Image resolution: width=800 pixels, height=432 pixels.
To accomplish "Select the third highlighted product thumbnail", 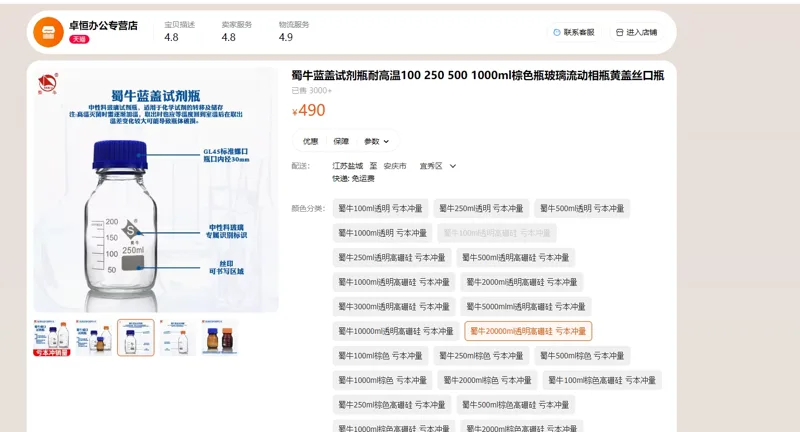I will [x=136, y=338].
